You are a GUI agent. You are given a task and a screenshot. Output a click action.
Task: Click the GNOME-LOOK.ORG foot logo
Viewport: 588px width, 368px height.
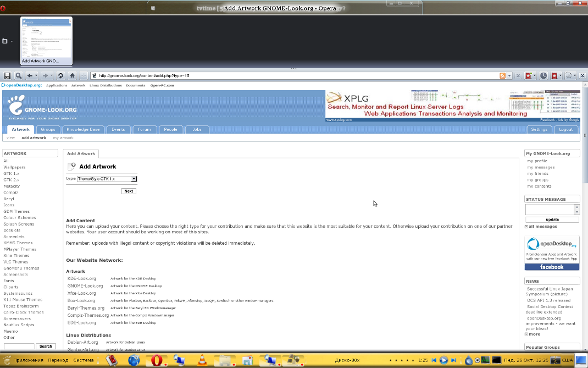(x=16, y=105)
